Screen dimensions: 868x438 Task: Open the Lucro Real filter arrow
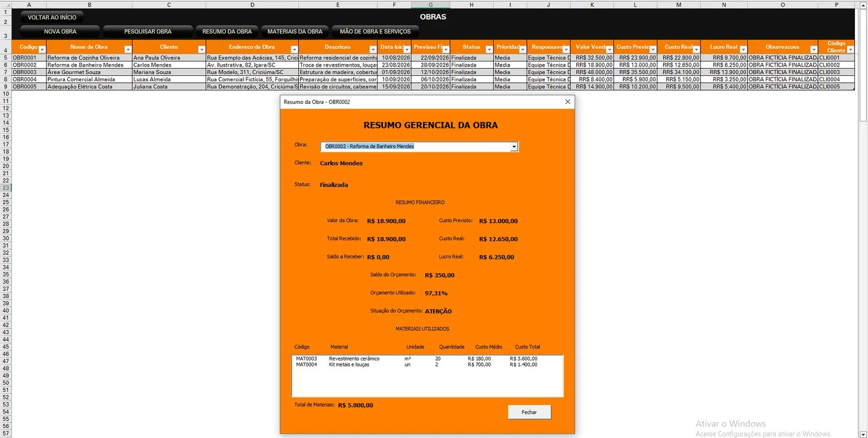tap(743, 50)
